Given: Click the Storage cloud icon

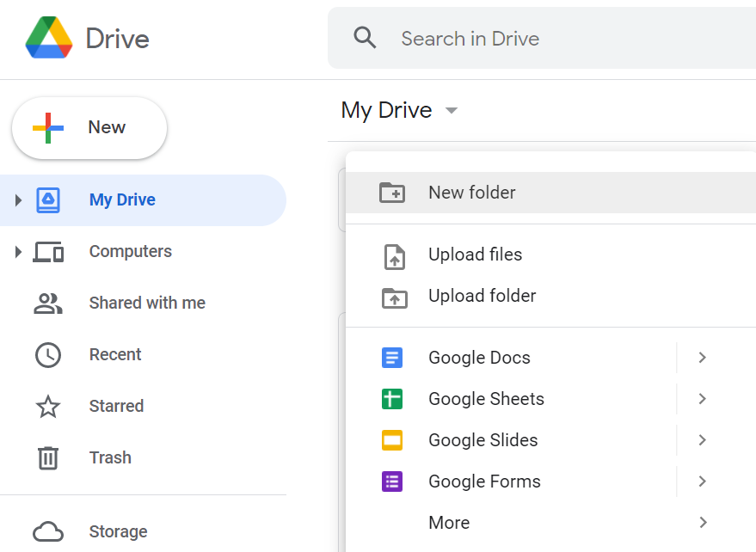Looking at the screenshot, I should point(49,531).
